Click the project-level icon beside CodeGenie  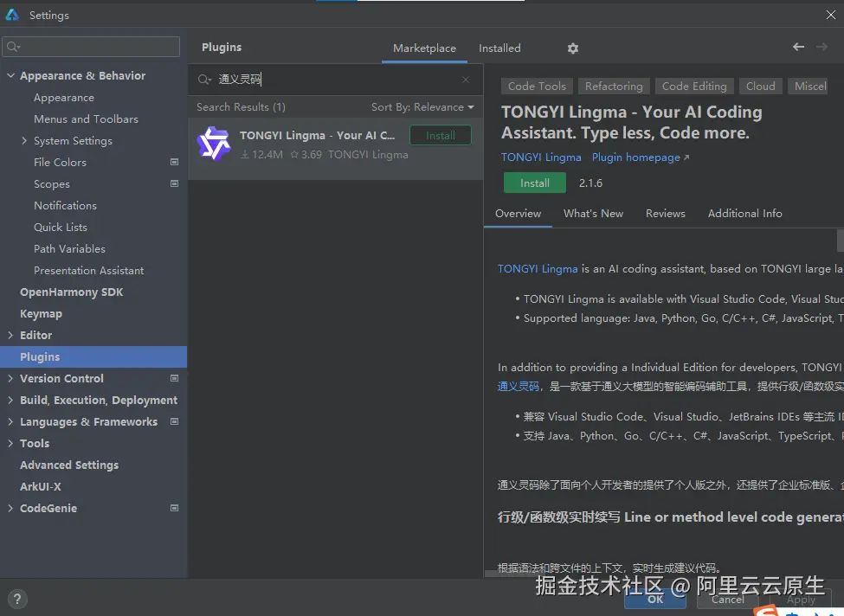174,508
